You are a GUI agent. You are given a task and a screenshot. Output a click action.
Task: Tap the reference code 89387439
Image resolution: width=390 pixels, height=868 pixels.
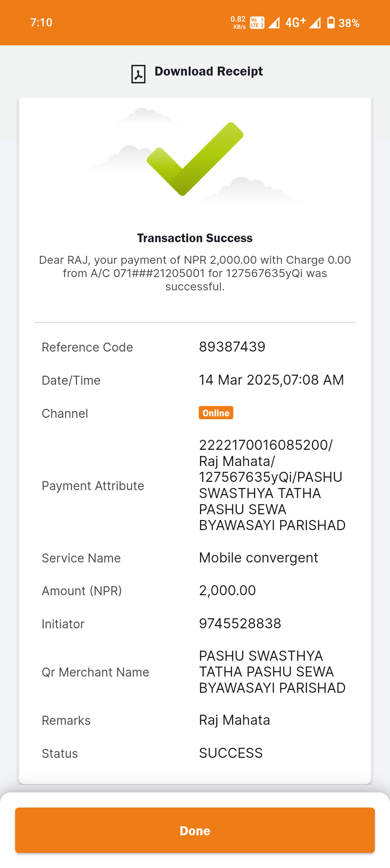click(x=232, y=347)
